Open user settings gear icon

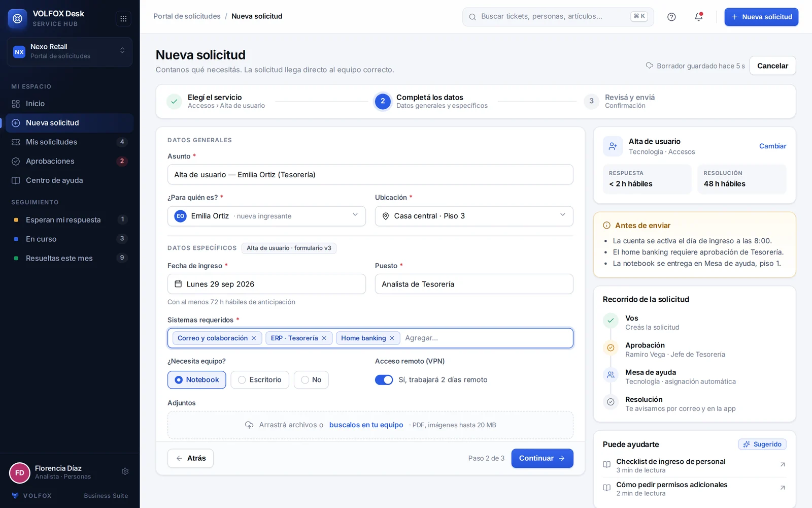click(125, 471)
